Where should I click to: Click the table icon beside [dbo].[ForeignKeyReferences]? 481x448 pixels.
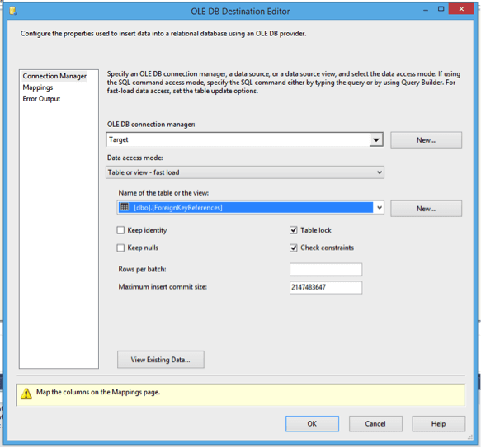tap(125, 207)
